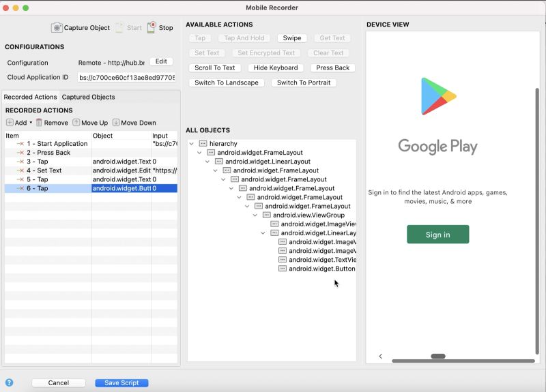The width and height of the screenshot is (546, 392).
Task: Collapse the hierarchy root node
Action: [x=192, y=144]
